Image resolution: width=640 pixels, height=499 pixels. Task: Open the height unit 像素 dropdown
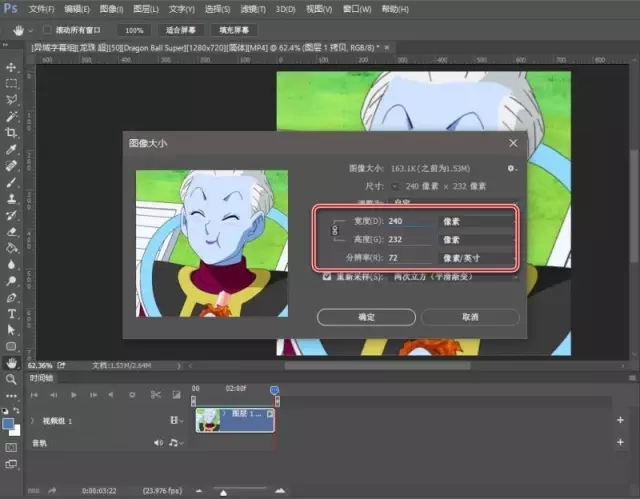click(x=478, y=240)
